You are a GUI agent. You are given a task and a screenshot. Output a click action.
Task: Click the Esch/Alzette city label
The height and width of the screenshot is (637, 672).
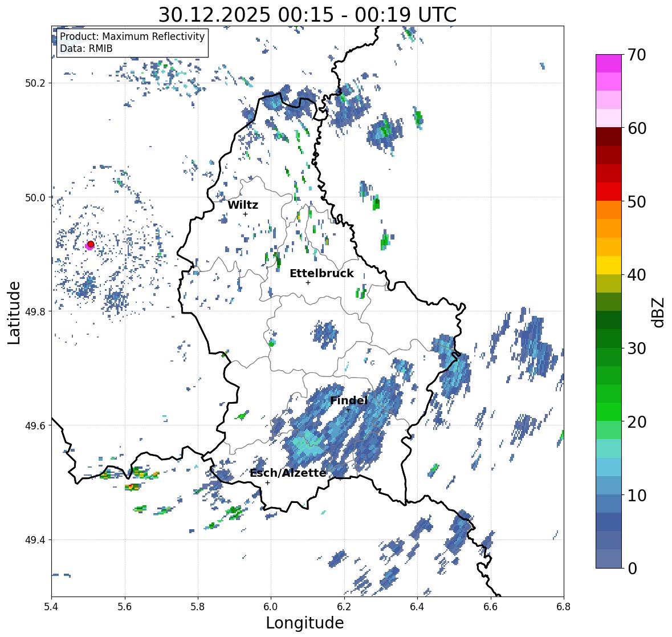288,473
